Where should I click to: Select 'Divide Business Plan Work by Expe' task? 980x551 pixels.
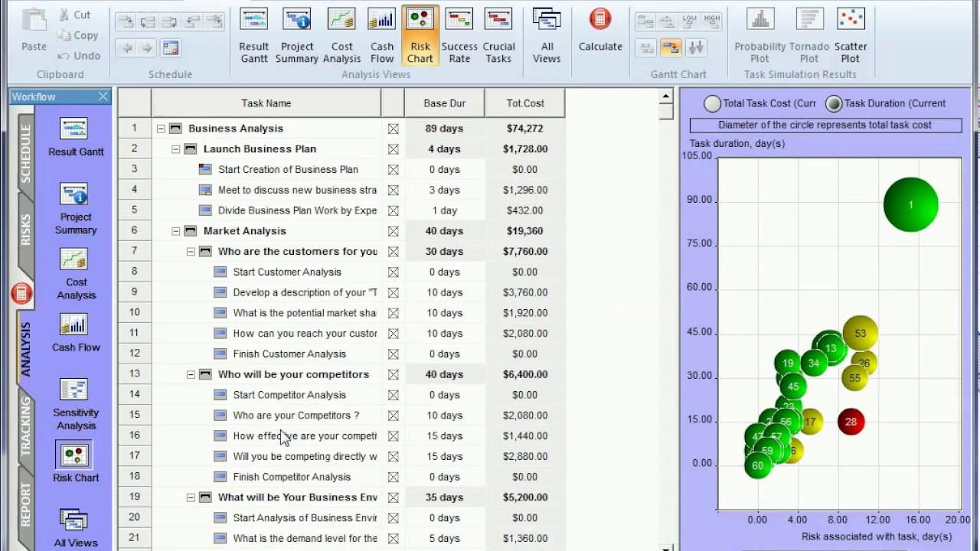297,210
